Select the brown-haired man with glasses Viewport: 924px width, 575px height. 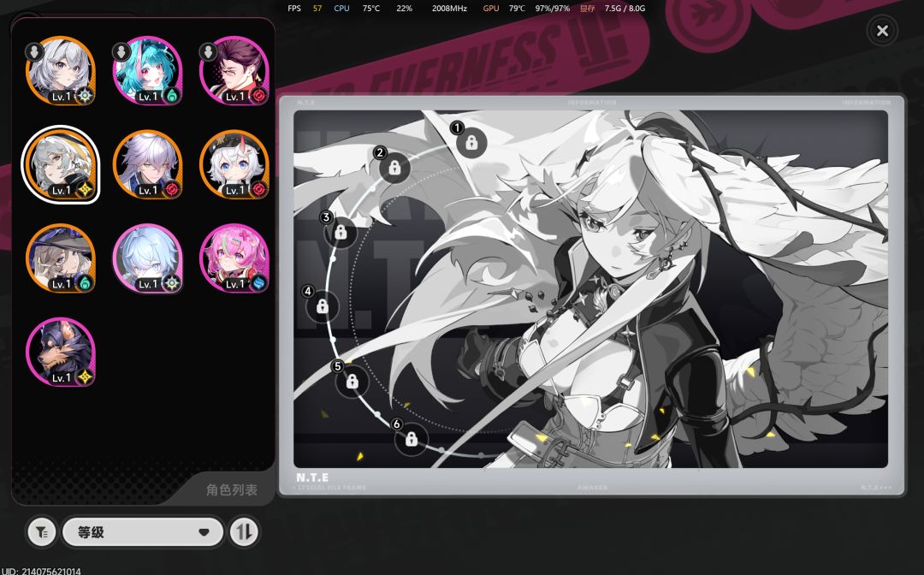[x=234, y=71]
